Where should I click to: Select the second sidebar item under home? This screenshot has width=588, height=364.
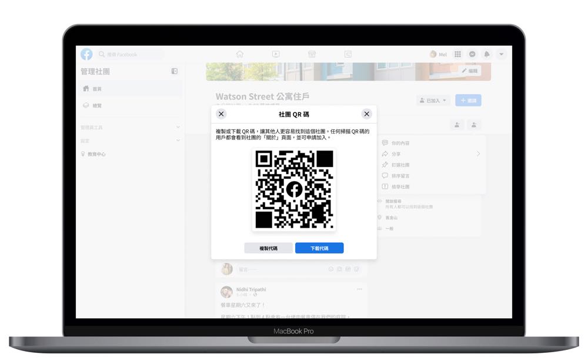[131, 105]
